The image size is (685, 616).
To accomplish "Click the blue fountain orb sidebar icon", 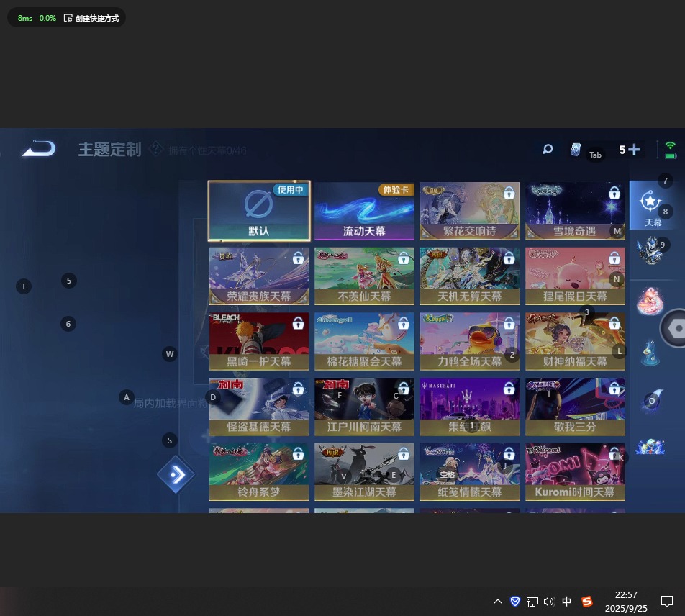I will coord(650,352).
